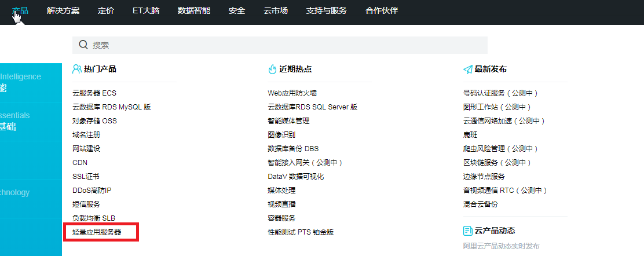Select 鹿班 product link
The width and height of the screenshot is (644, 256).
point(470,135)
